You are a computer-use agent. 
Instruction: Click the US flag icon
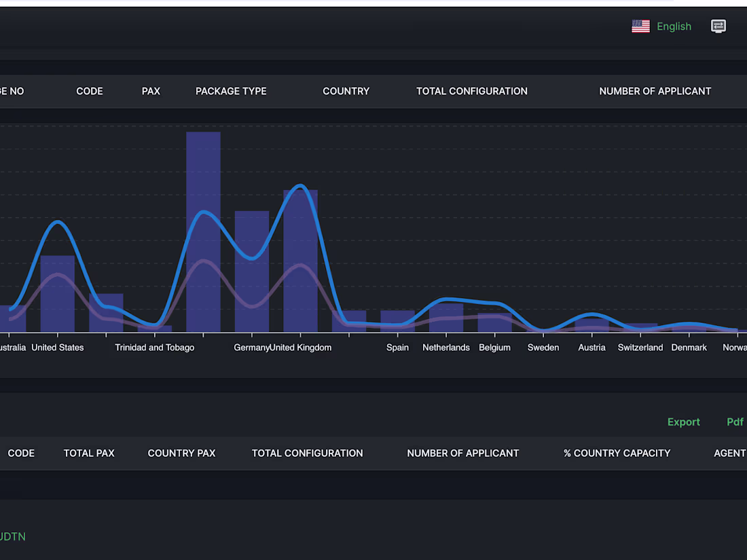coord(640,26)
